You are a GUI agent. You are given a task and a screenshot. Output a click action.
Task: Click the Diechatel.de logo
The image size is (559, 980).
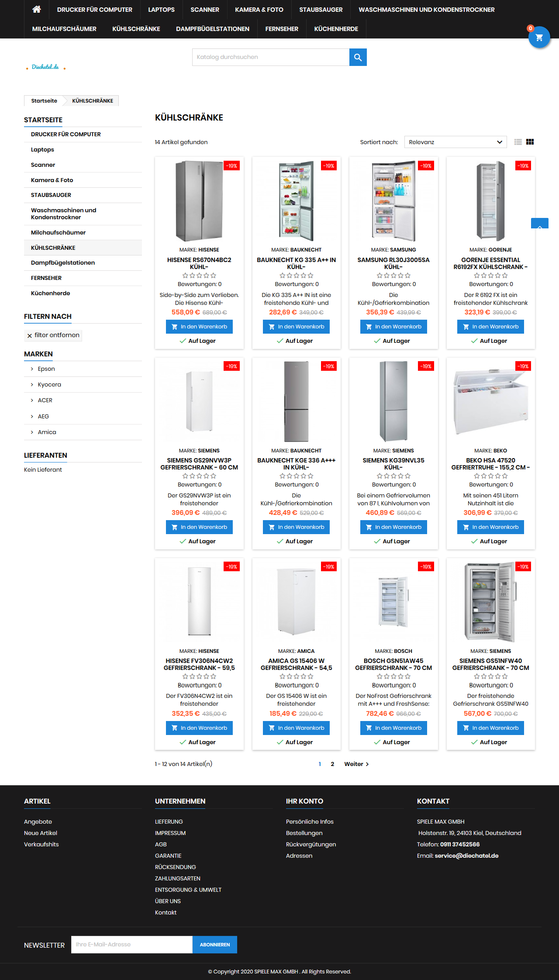(45, 67)
